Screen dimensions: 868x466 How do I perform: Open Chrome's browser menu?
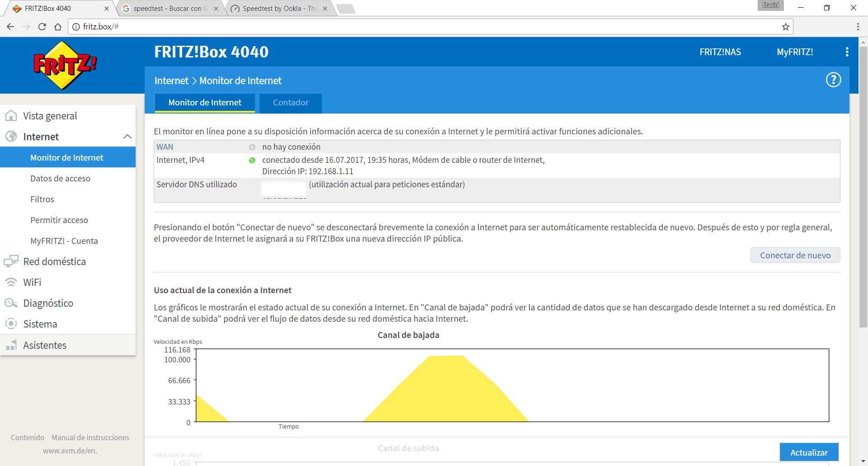[x=857, y=27]
